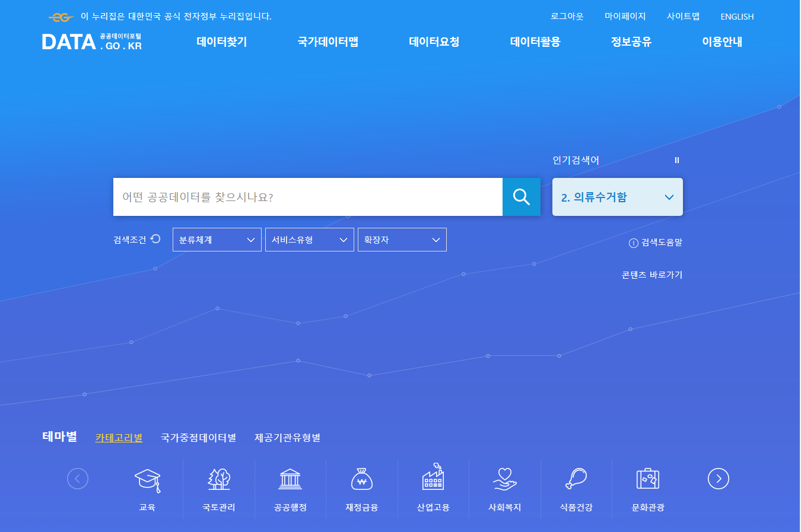Focus the public data search input field
The image size is (801, 532).
click(x=308, y=197)
